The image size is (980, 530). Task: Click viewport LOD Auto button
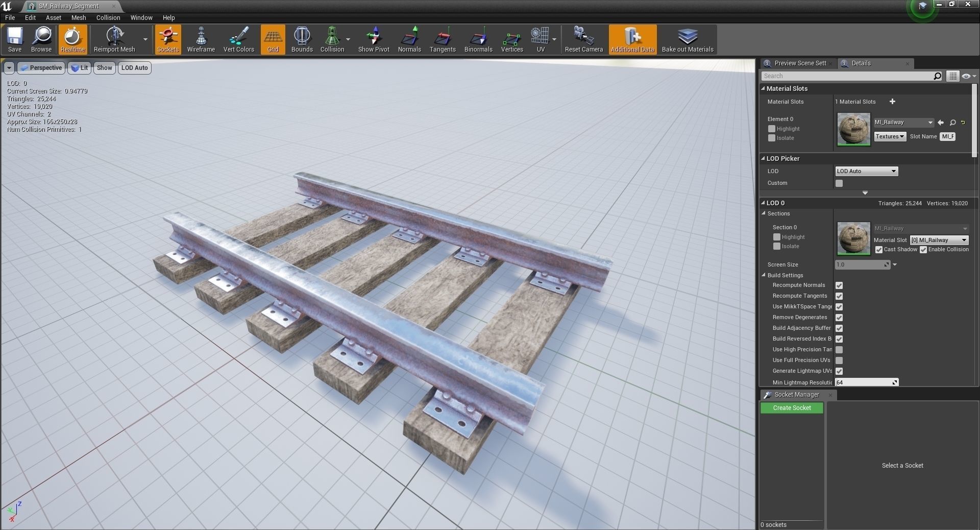pos(135,68)
